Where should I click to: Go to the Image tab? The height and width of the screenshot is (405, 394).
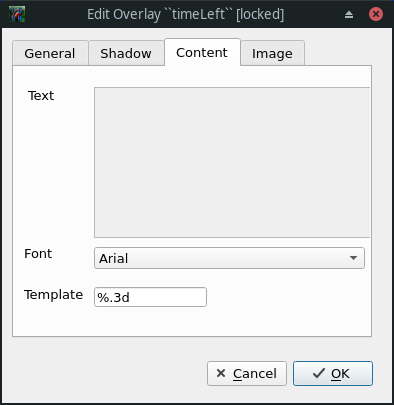272,53
